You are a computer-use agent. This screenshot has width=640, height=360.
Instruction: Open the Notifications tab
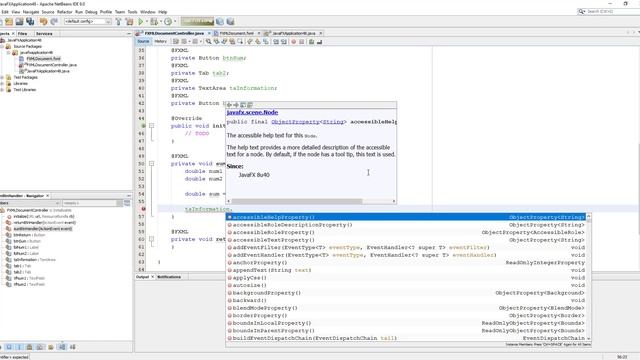pyautogui.click(x=169, y=277)
